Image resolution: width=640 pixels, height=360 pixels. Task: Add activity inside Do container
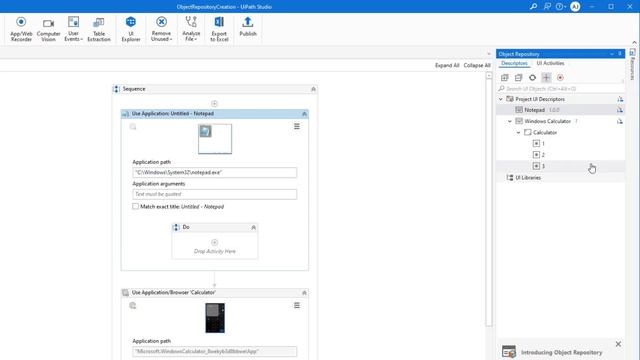(x=214, y=242)
